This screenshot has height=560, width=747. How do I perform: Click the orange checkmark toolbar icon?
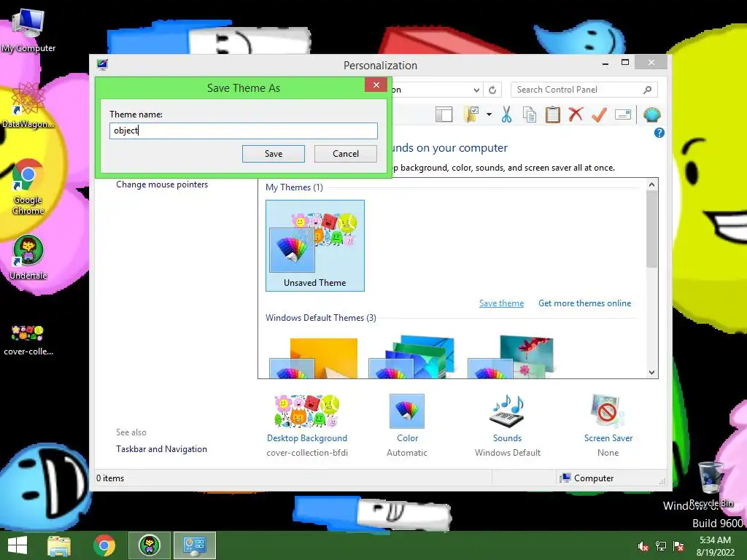599,114
